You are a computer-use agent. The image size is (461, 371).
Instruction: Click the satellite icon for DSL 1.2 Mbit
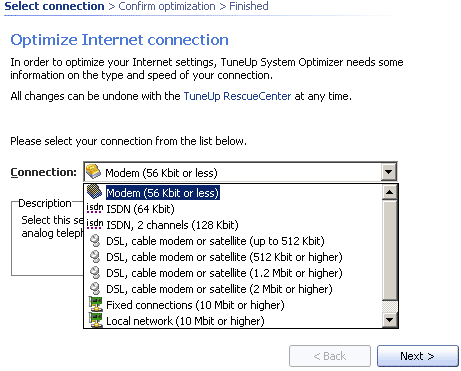95,273
